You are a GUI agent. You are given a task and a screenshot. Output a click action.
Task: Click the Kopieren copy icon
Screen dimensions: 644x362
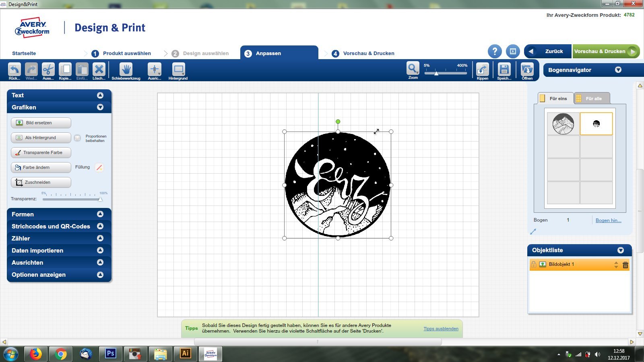coord(65,70)
